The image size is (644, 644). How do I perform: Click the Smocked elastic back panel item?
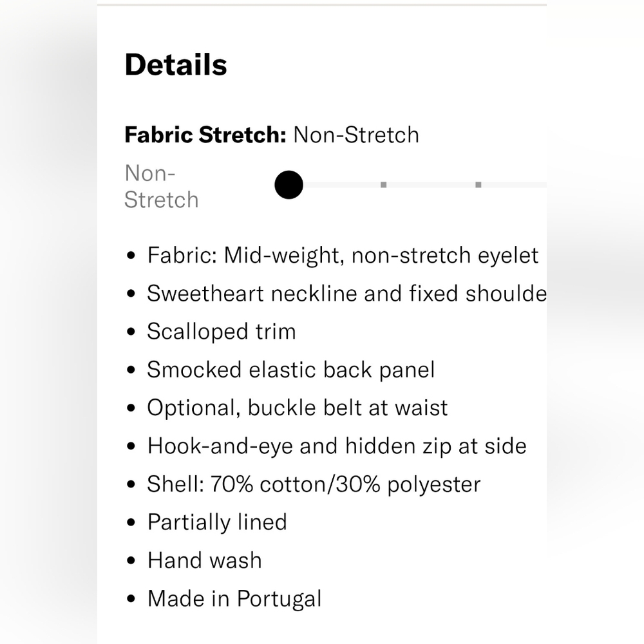coord(291,370)
